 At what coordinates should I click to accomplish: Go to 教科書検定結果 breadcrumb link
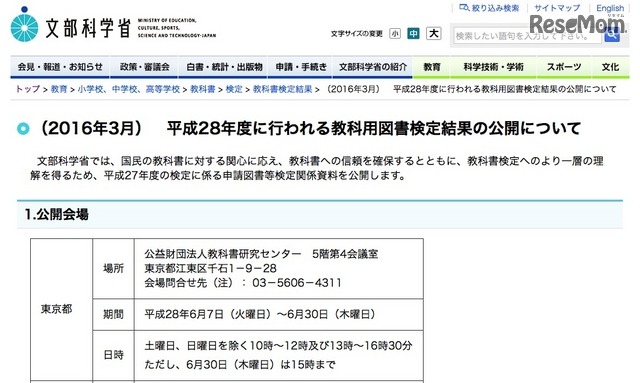[x=282, y=89]
